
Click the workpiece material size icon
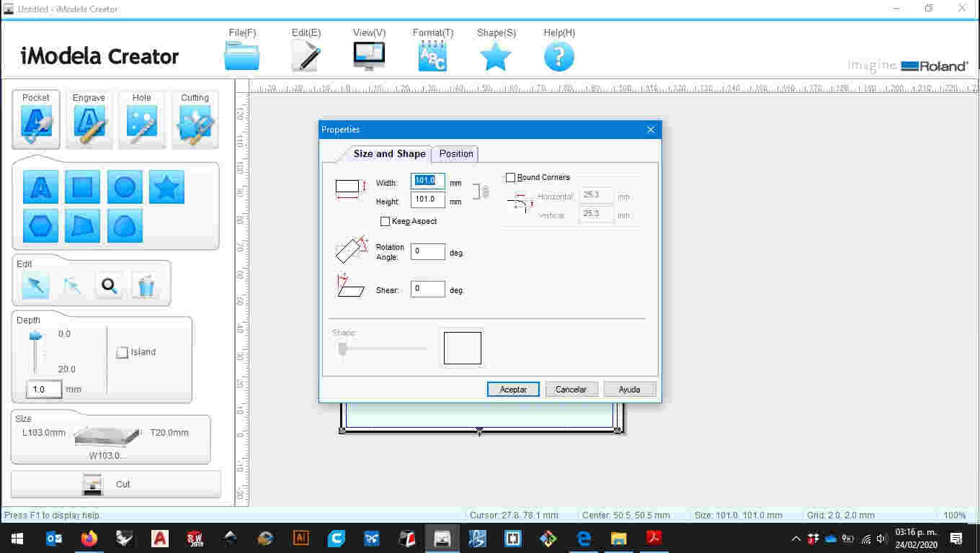(x=108, y=436)
